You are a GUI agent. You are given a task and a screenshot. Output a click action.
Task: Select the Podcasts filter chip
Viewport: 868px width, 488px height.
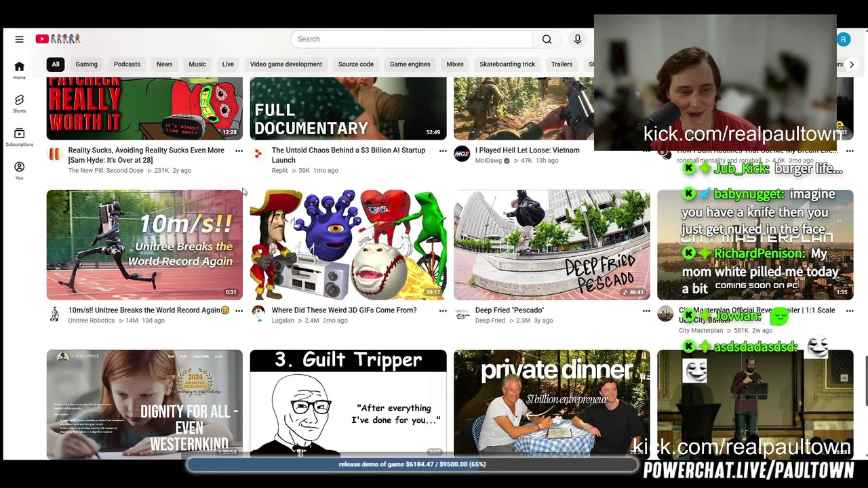127,64
